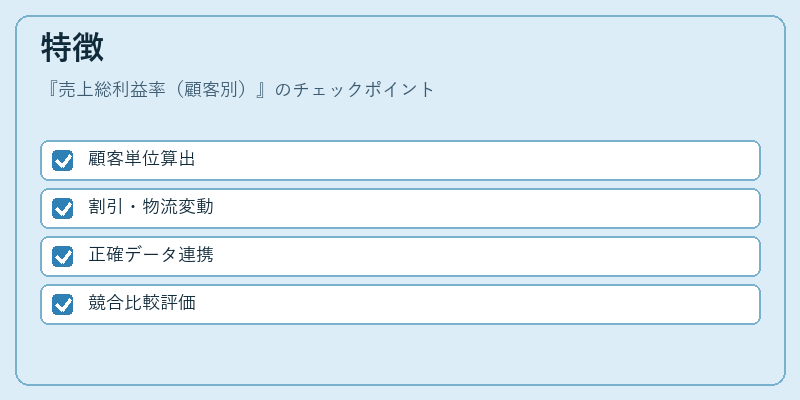Click the 競合比較評価 label text
The image size is (800, 400).
click(x=142, y=303)
